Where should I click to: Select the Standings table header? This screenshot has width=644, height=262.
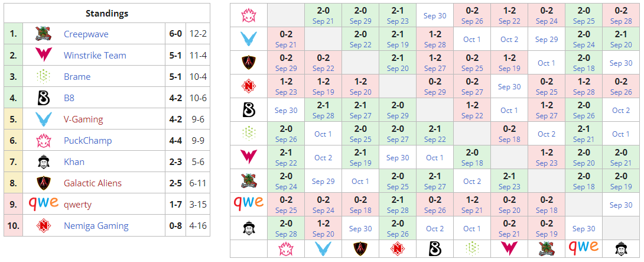click(106, 14)
